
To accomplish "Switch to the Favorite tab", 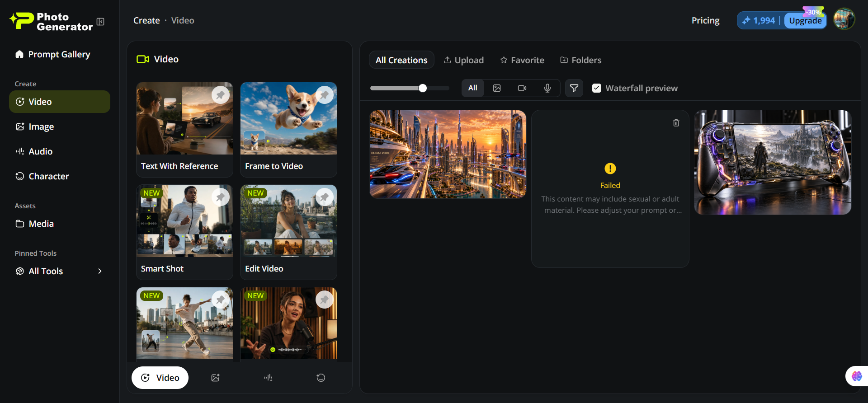I will [x=522, y=60].
